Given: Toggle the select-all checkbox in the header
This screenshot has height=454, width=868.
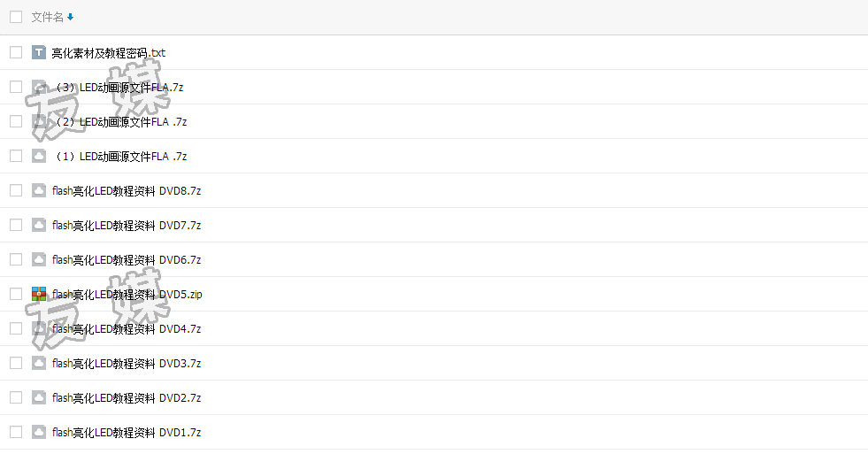Looking at the screenshot, I should (x=16, y=17).
